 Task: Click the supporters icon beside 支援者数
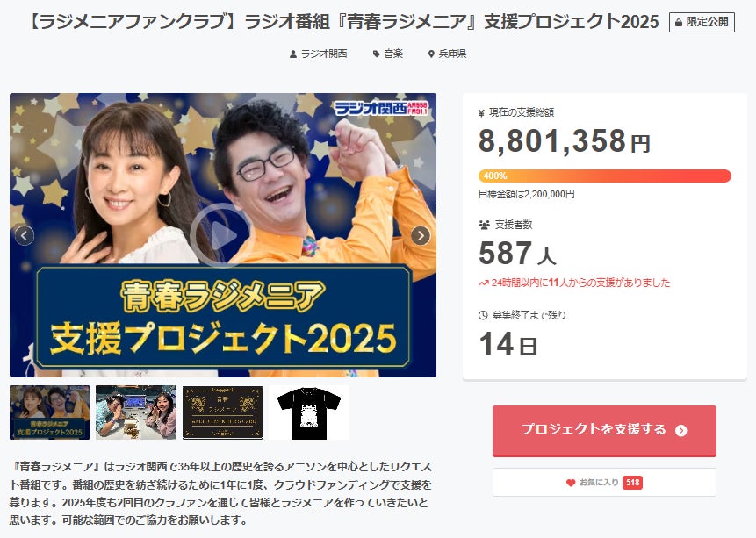[x=484, y=225]
